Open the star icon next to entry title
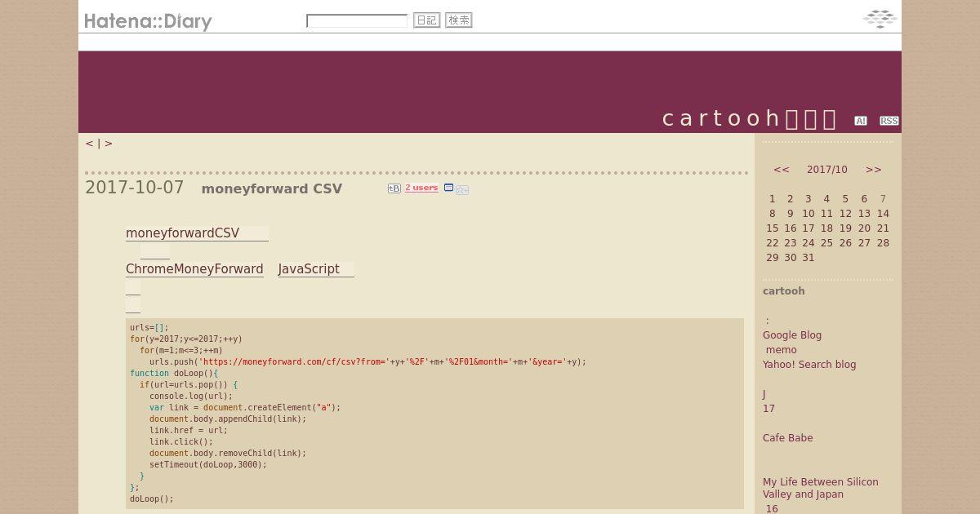980x514 pixels. tap(462, 189)
